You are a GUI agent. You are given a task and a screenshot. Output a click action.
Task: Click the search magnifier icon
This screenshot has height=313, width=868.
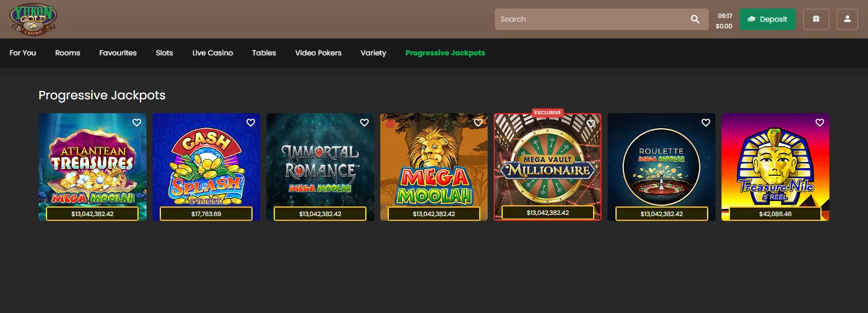695,19
